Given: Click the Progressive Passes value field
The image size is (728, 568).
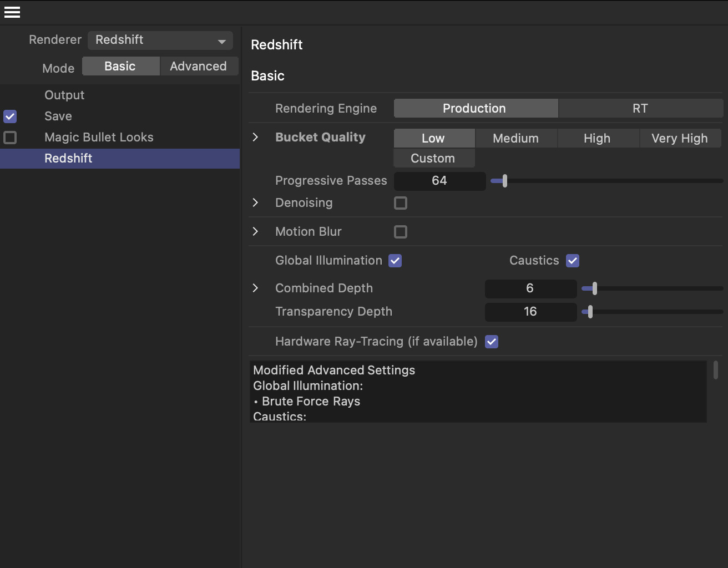Looking at the screenshot, I should point(439,181).
